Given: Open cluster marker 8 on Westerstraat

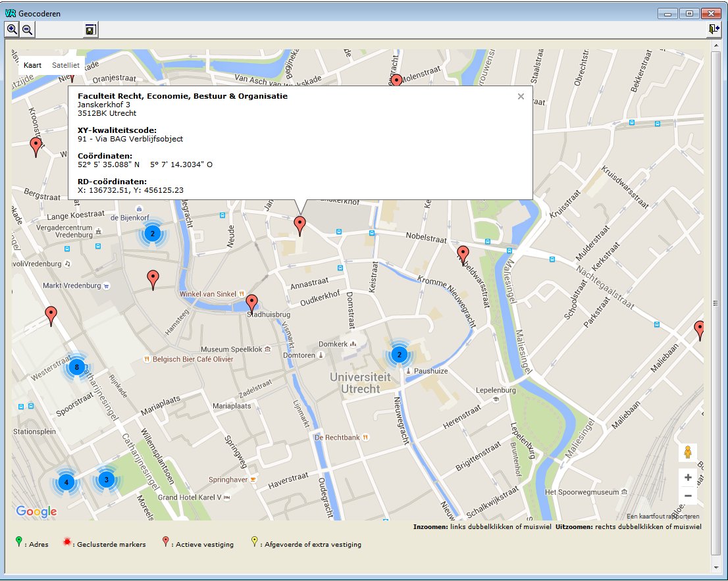Looking at the screenshot, I should coord(76,367).
